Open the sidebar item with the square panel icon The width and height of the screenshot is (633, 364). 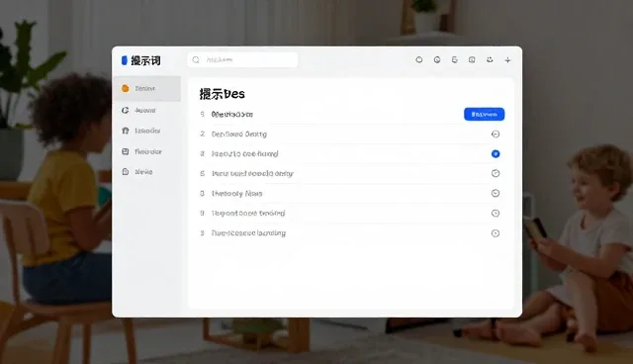click(147, 151)
